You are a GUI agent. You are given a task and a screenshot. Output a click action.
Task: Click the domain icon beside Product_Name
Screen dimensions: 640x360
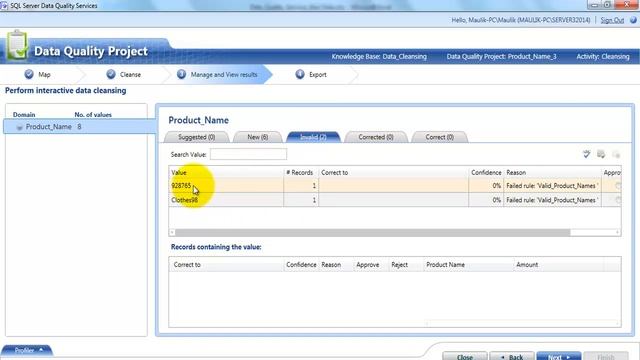[x=19, y=127]
